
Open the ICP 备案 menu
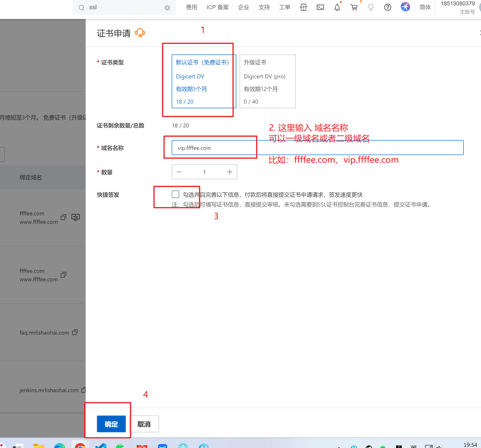click(x=218, y=7)
